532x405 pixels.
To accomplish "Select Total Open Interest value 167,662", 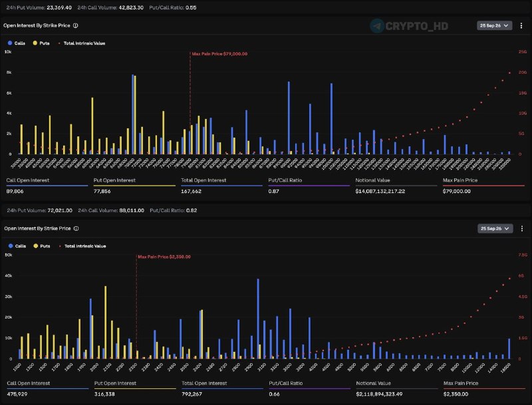I will pos(191,191).
